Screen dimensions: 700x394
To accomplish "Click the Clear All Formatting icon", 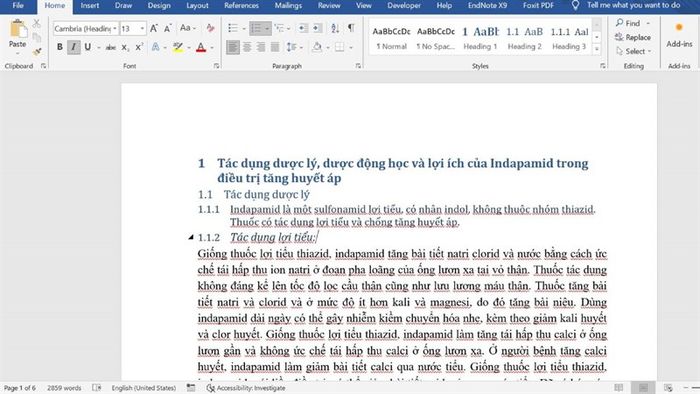I will tap(210, 28).
